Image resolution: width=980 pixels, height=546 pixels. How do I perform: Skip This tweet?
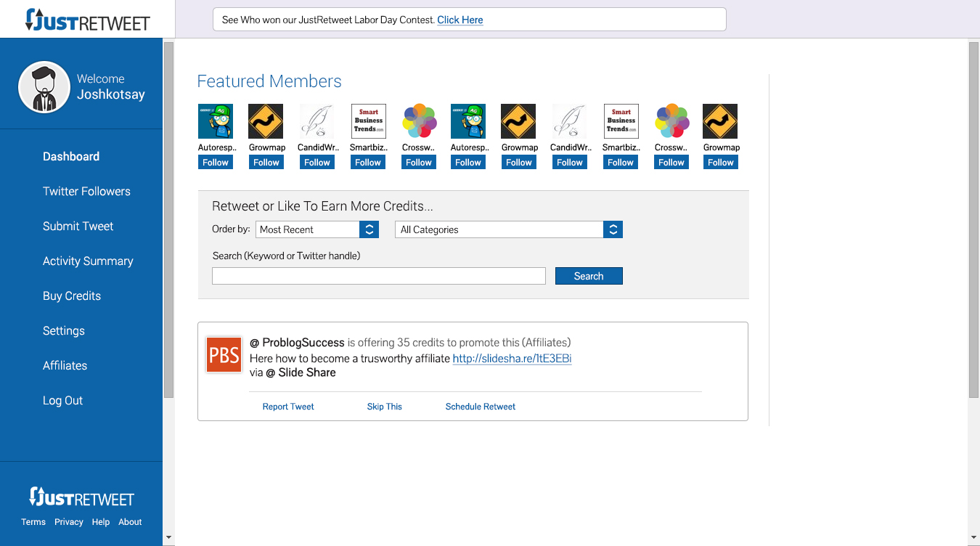[x=384, y=407]
